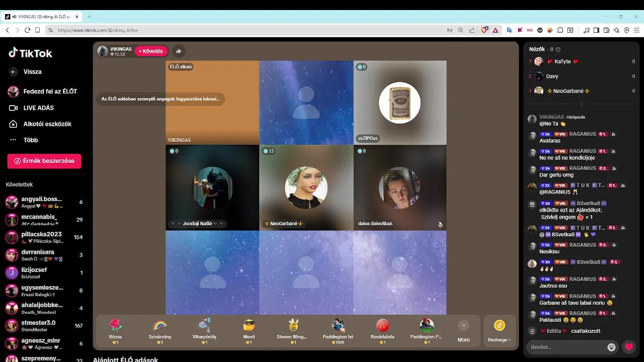The image size is (644, 362).
Task: Select usZIPOus guest lighter avatar
Action: pos(399,103)
